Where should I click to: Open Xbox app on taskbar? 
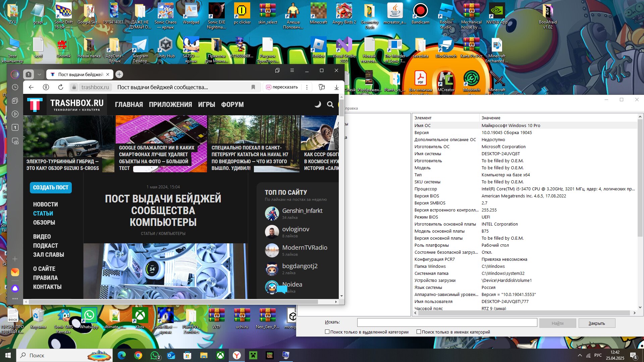(x=220, y=355)
